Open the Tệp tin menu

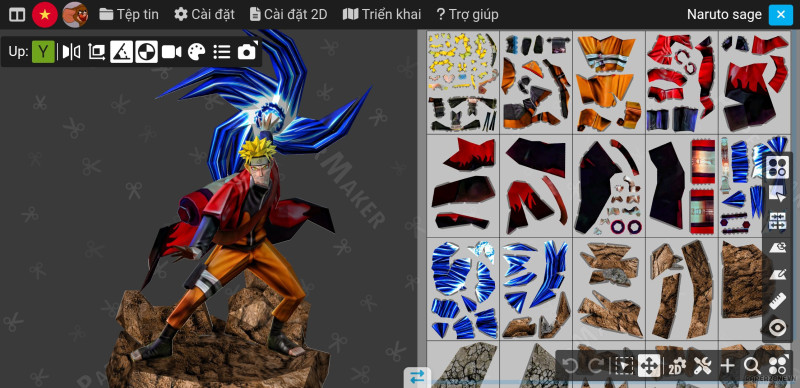tap(129, 14)
